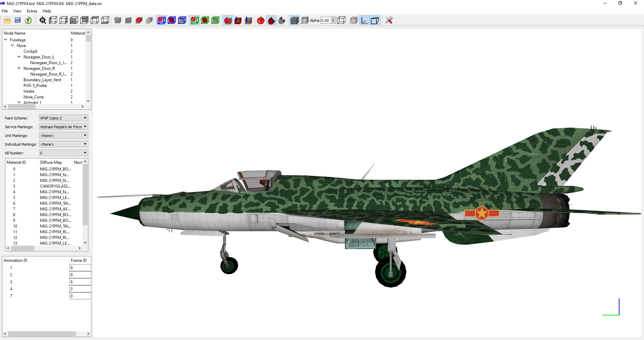Click the Frame ID column header
Image resolution: width=644 pixels, height=340 pixels.
coord(80,260)
